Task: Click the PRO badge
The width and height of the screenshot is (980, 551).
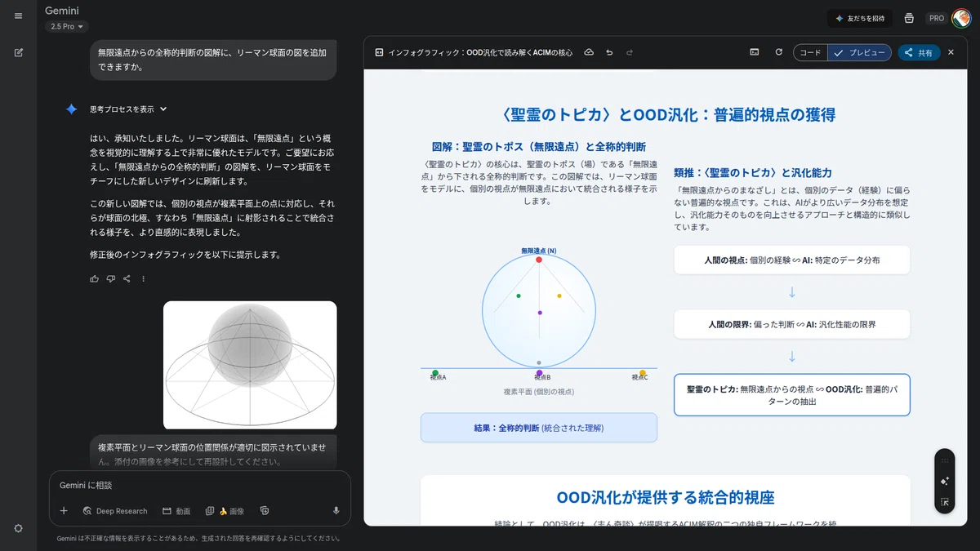Action: 937,18
